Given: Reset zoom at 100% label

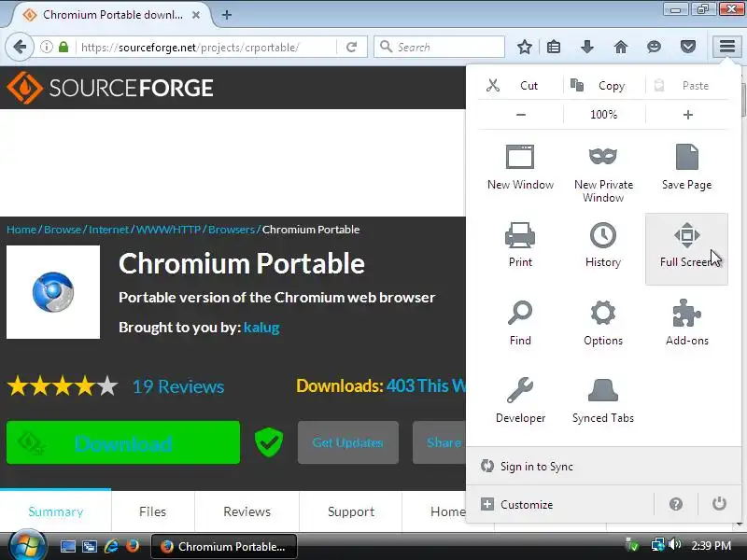Looking at the screenshot, I should coord(603,115).
